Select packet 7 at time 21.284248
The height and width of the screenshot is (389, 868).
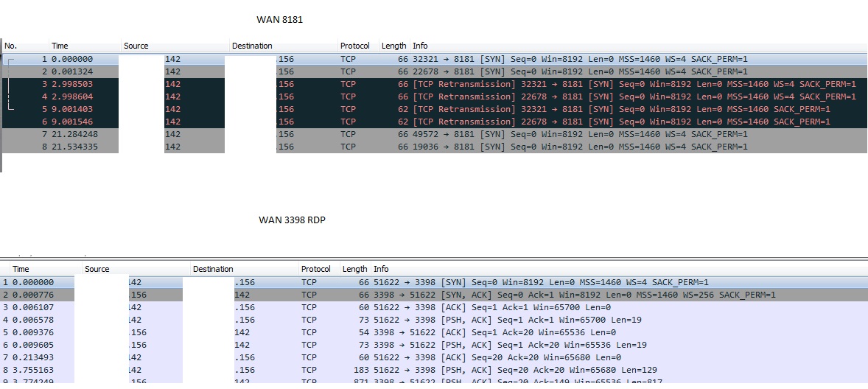435,134
